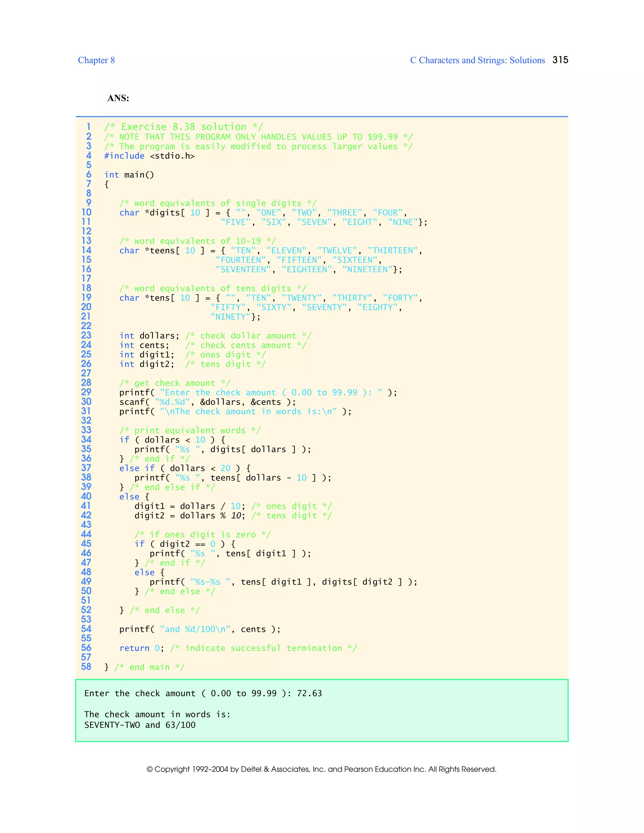Click the Exercise 8.38 solution comment
The height and width of the screenshot is (833, 644).
click(184, 127)
